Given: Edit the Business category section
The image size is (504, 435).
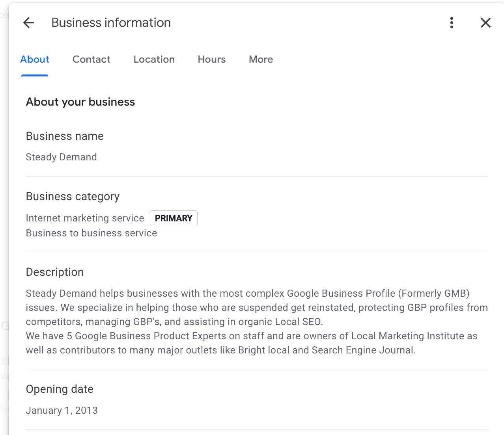Looking at the screenshot, I should (x=73, y=197).
